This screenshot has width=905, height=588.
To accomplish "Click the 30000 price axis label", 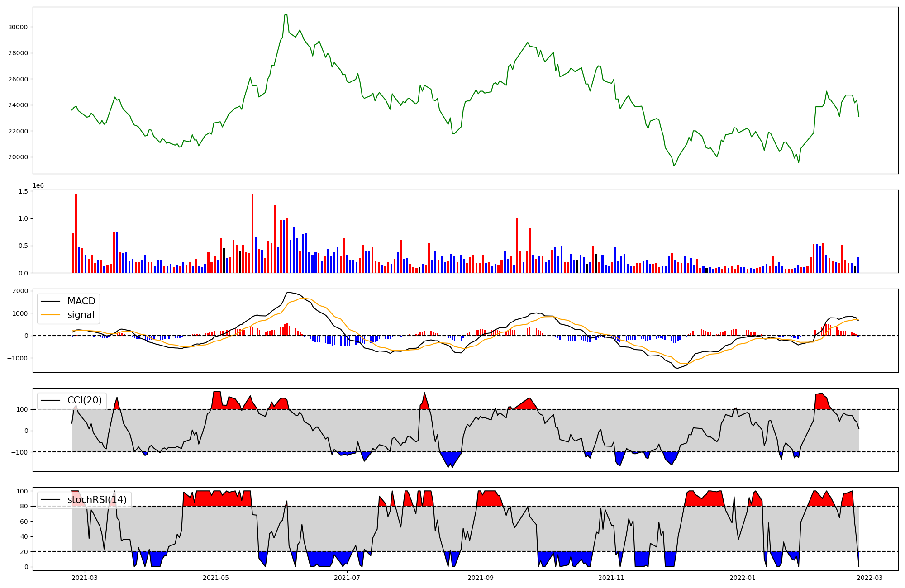I will (x=18, y=27).
